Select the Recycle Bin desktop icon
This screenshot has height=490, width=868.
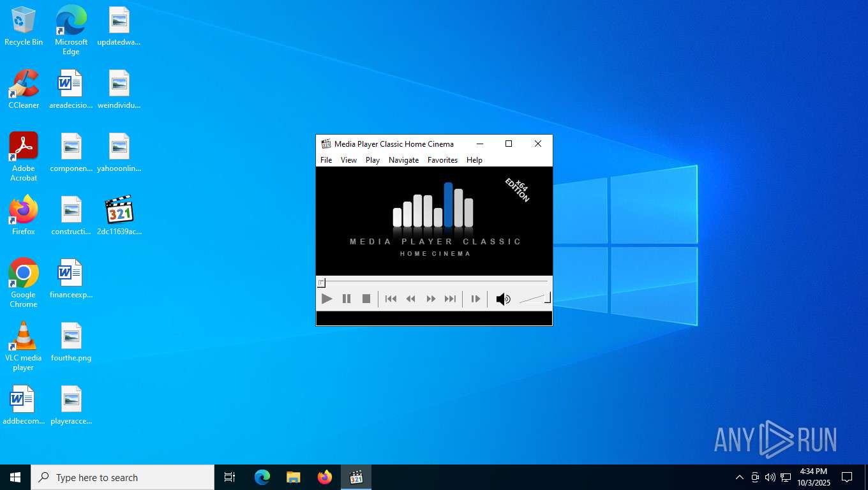coord(24,26)
